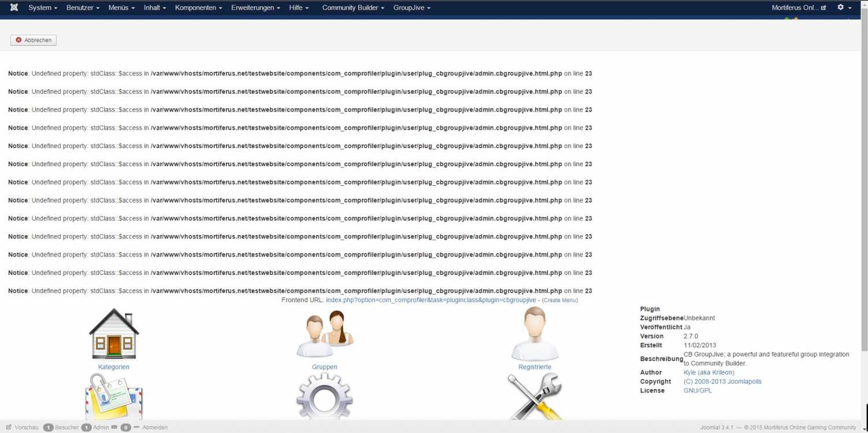Click the user settings gear icon in top bar
868x433 pixels.
click(x=841, y=8)
